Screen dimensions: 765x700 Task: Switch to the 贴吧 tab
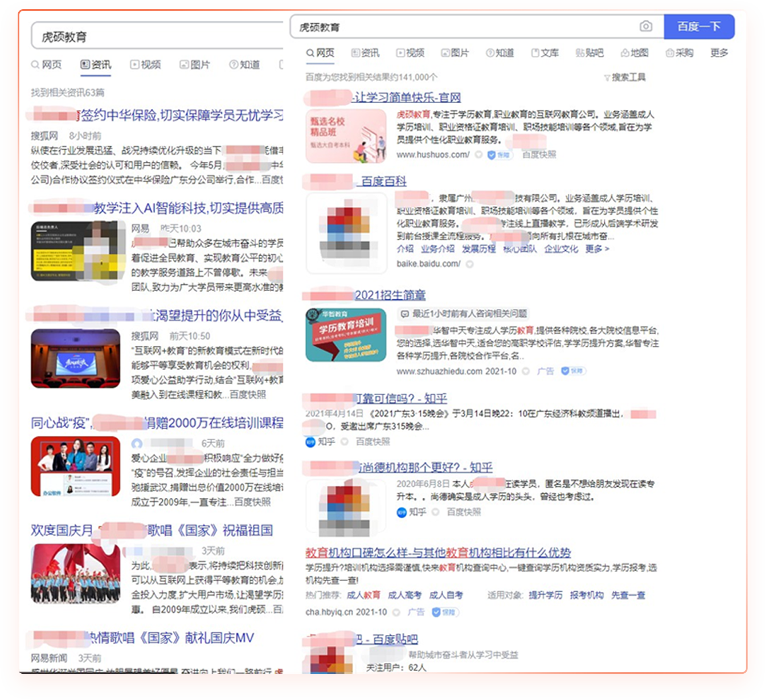(x=589, y=52)
